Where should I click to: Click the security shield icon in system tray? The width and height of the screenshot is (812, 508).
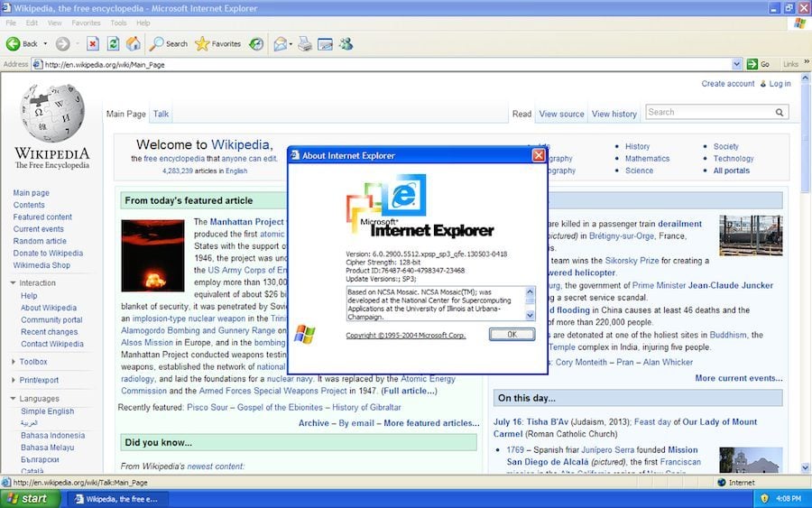point(764,498)
